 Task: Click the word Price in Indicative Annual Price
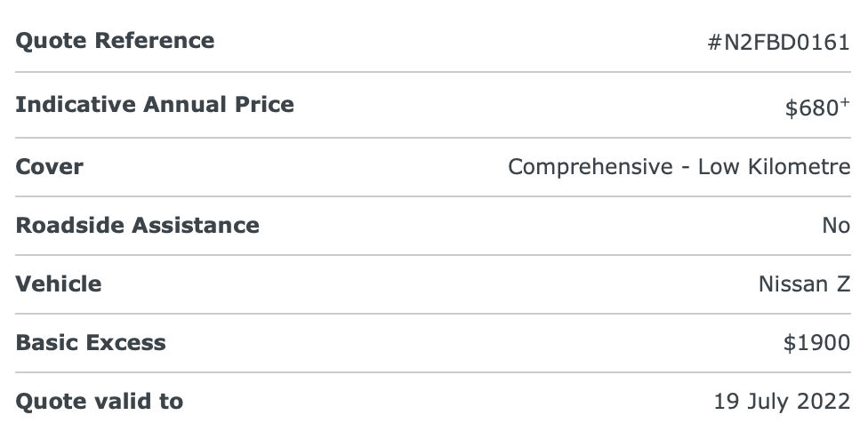264,105
